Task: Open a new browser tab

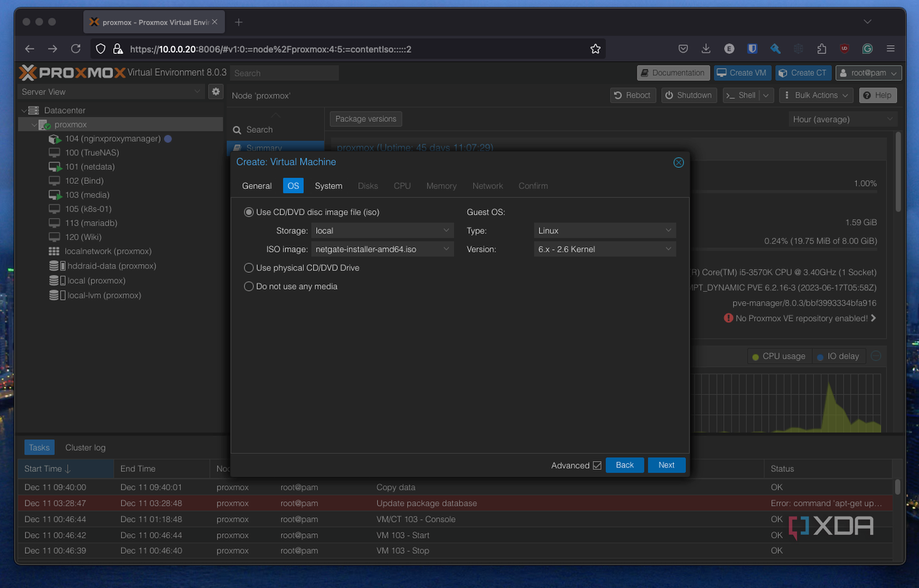Action: [x=239, y=22]
